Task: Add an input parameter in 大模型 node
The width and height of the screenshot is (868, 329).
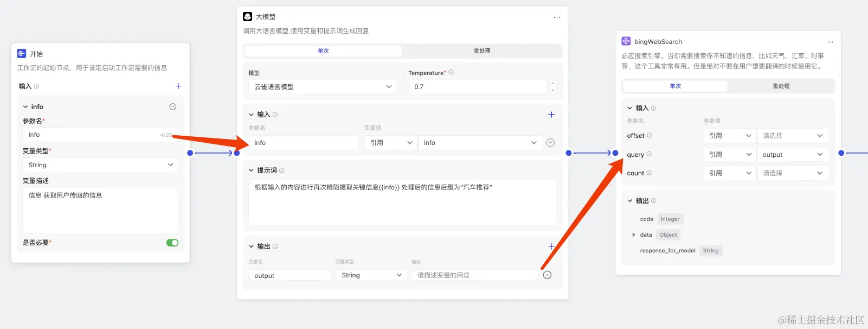Action: (551, 115)
